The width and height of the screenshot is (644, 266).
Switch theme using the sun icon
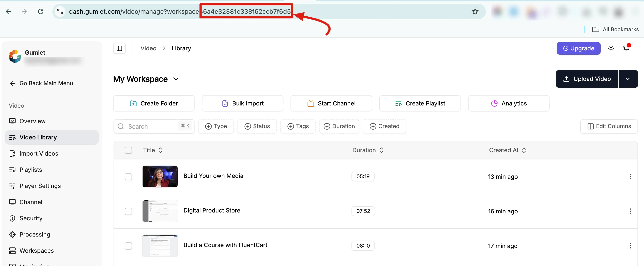coord(611,48)
